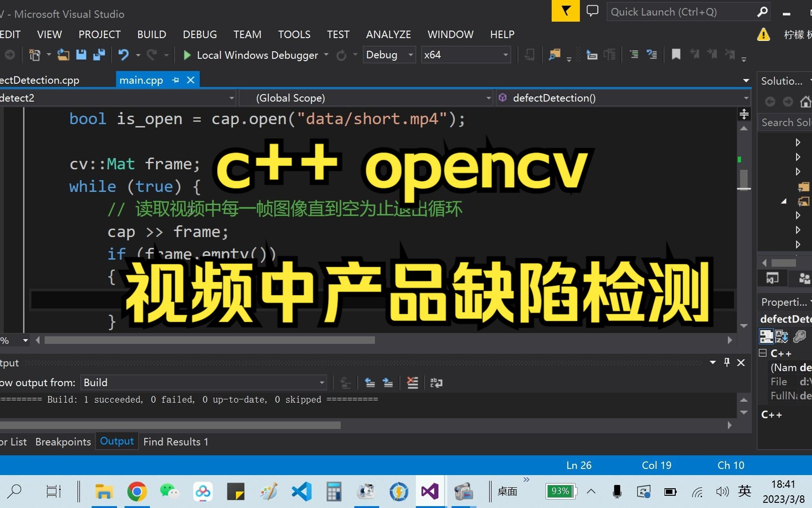Select the Save All files icon
This screenshot has height=508, width=812.
point(99,55)
